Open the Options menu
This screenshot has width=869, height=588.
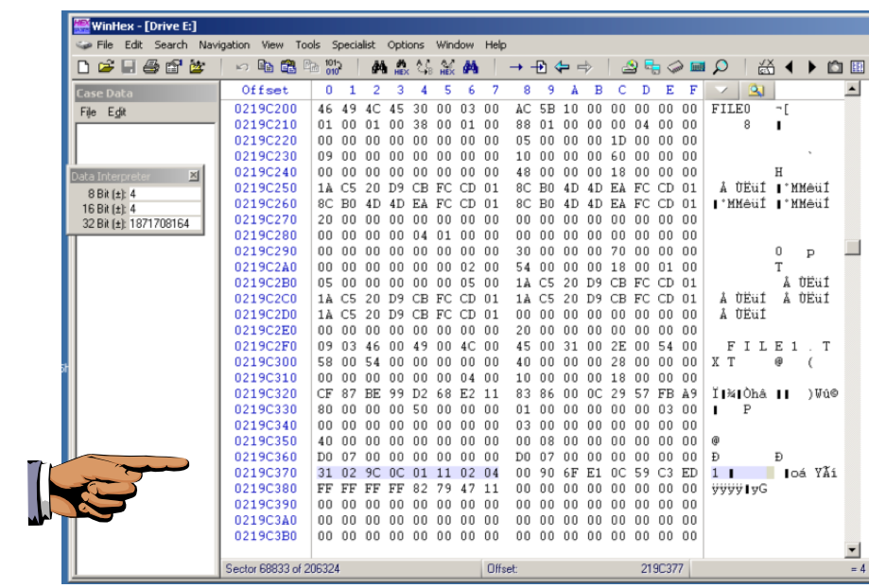click(x=406, y=44)
